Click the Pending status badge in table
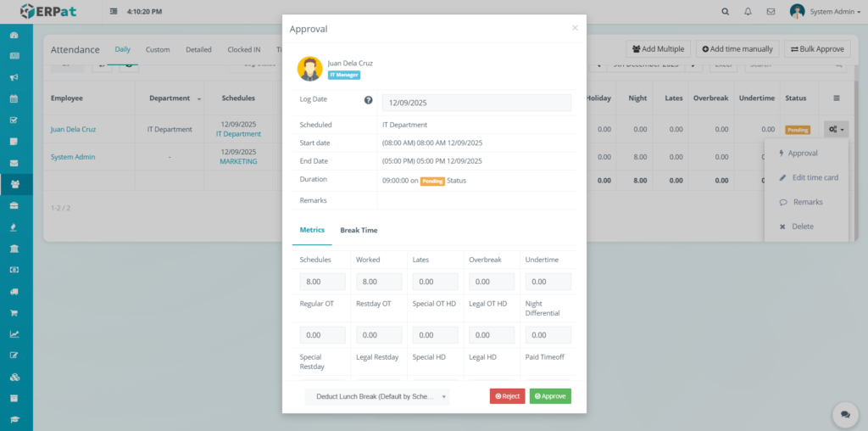This screenshot has height=431, width=868. (x=798, y=130)
